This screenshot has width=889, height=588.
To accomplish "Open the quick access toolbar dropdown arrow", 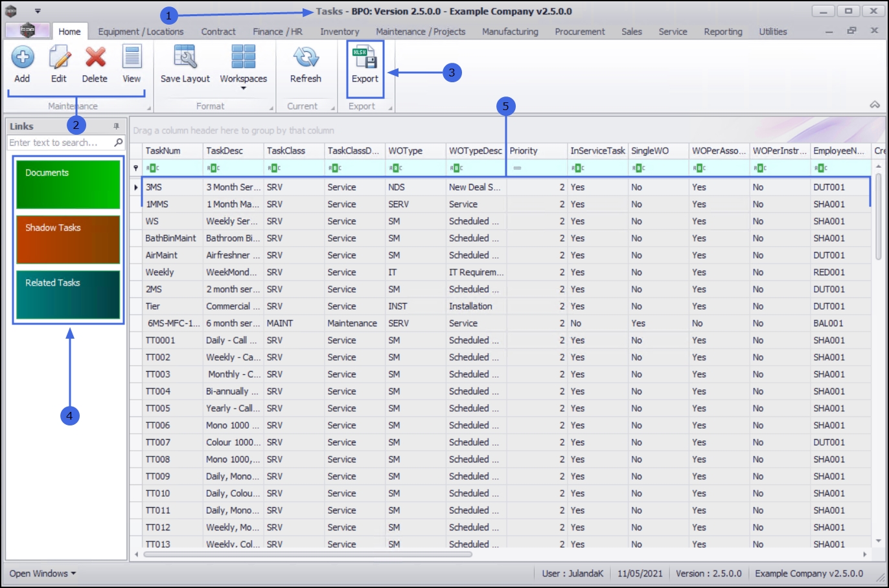I will (38, 11).
